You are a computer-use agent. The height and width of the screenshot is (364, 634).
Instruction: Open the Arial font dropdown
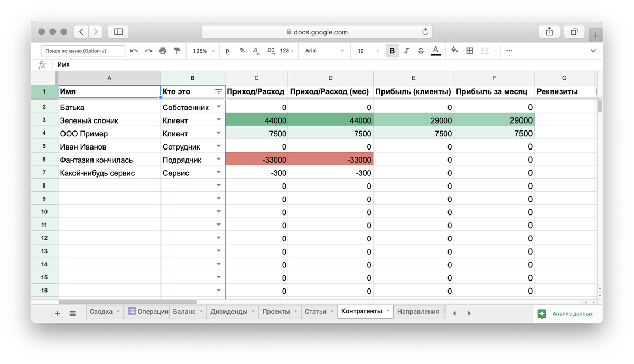pyautogui.click(x=324, y=51)
